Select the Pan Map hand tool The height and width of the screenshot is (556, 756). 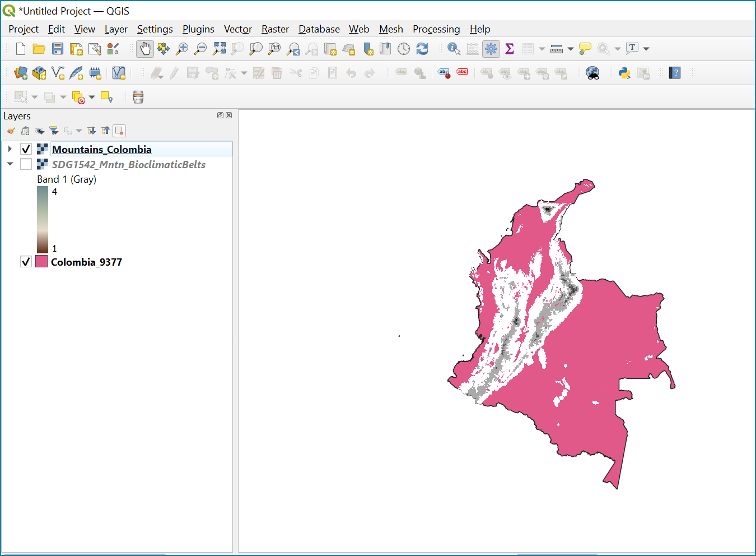tap(145, 49)
